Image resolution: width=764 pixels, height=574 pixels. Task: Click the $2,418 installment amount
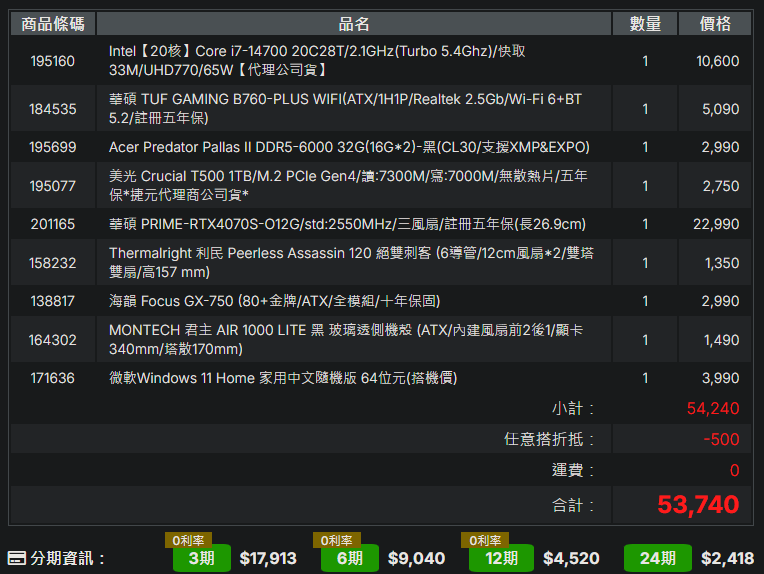pos(727,558)
